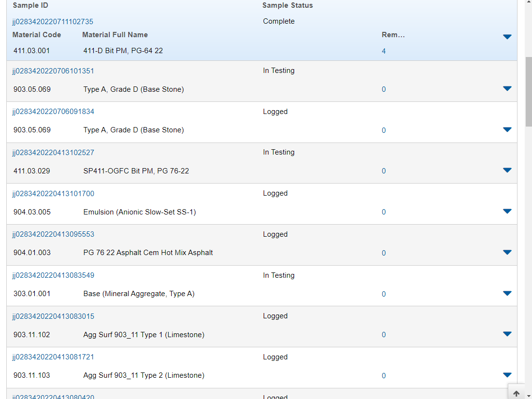Click the scrollbar down arrow
The width and height of the screenshot is (532, 399).
529,396
